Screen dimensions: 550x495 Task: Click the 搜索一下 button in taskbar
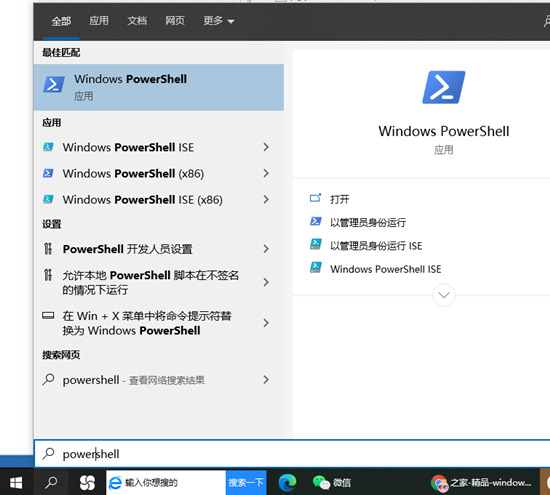click(246, 483)
